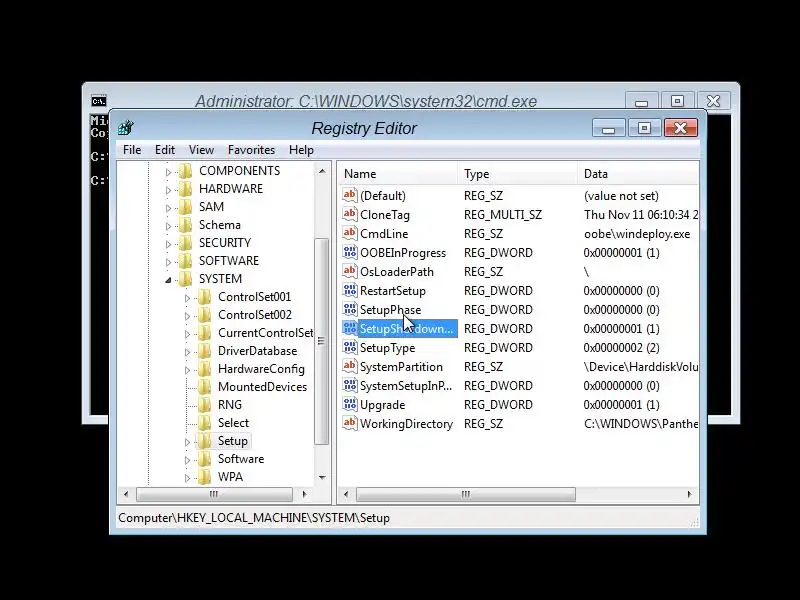Click the RNG folder icon
Viewport: 800px width, 600px height.
pos(205,405)
